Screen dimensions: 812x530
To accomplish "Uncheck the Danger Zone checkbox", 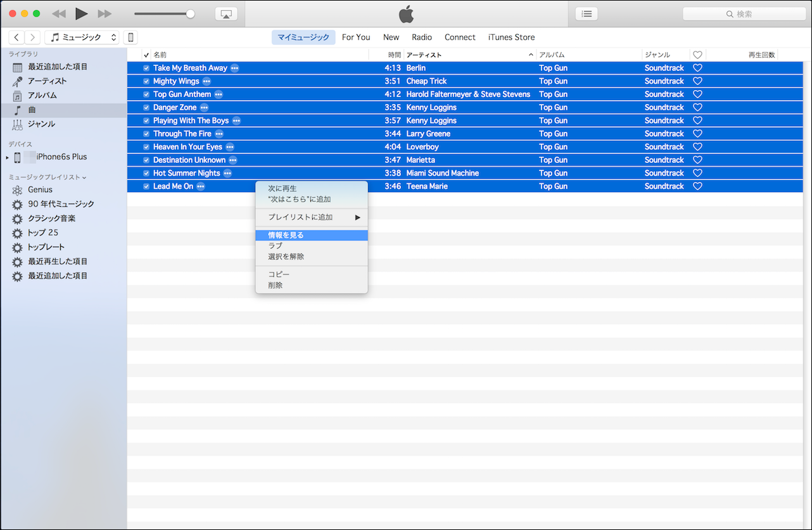I will (x=146, y=107).
